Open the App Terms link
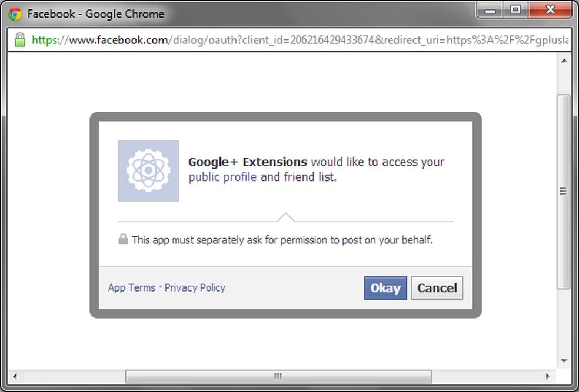 [x=132, y=287]
